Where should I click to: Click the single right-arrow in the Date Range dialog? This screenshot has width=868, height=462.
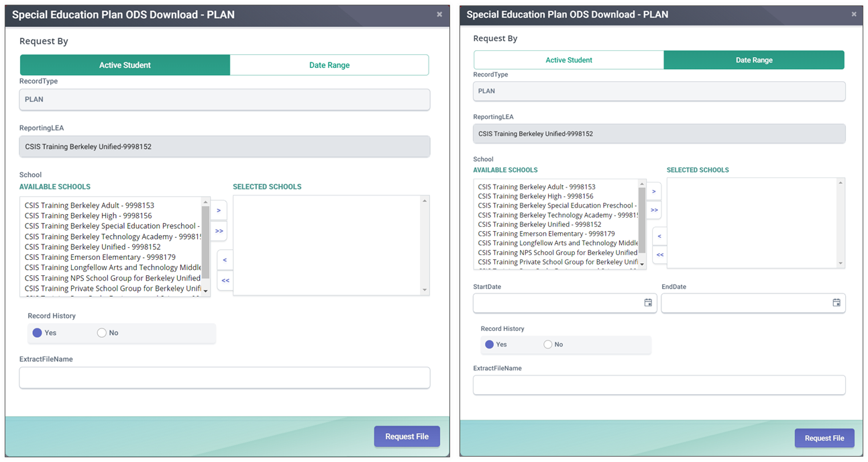(654, 191)
